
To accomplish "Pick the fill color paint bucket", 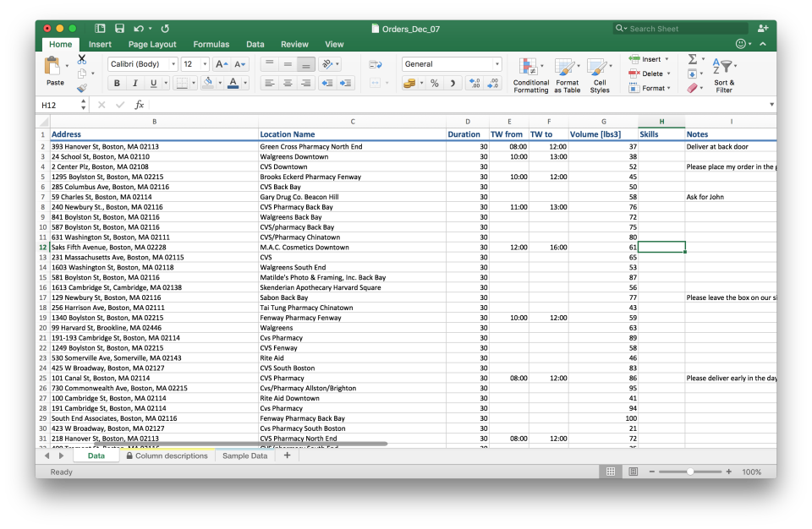I will coord(208,83).
